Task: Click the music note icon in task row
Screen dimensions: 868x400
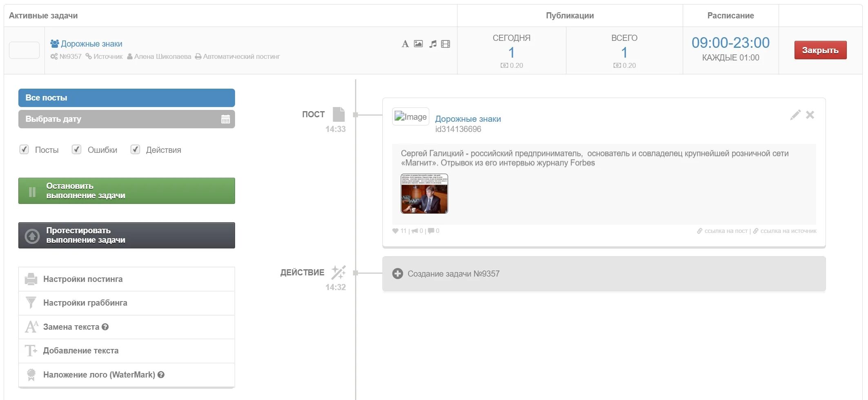Action: [433, 44]
